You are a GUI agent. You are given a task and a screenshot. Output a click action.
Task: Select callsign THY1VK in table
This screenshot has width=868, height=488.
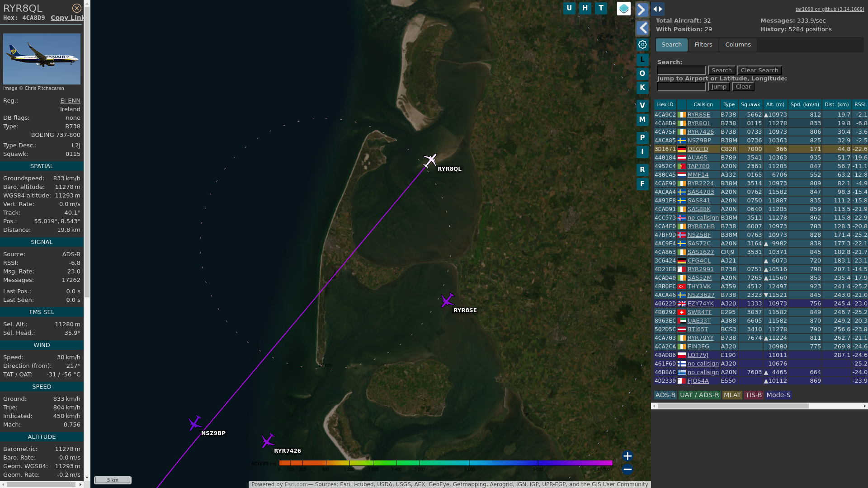tap(699, 286)
